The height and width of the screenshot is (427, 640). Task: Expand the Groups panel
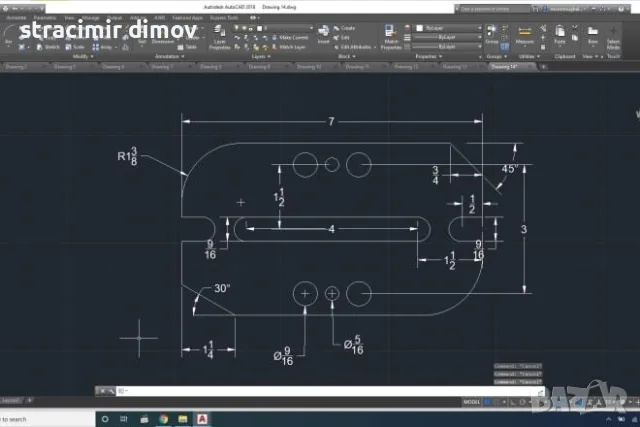(497, 56)
